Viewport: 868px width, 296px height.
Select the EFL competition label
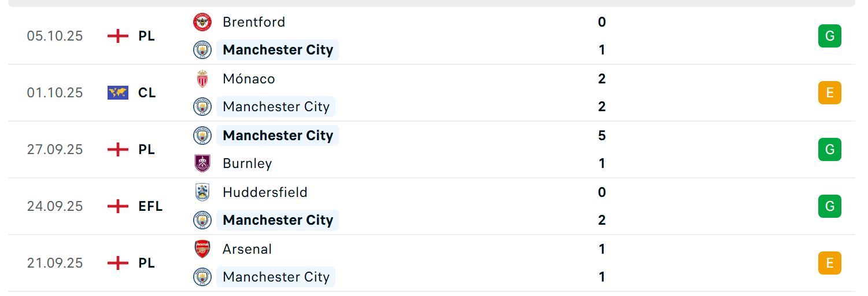pos(150,206)
